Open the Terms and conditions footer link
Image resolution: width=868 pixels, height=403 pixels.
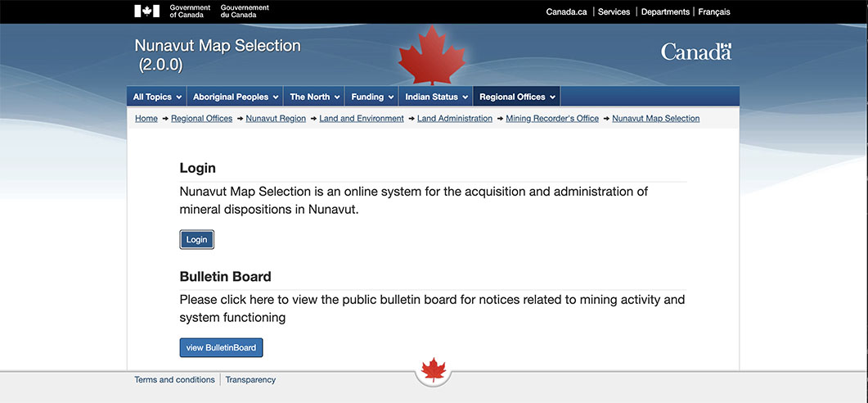[174, 380]
